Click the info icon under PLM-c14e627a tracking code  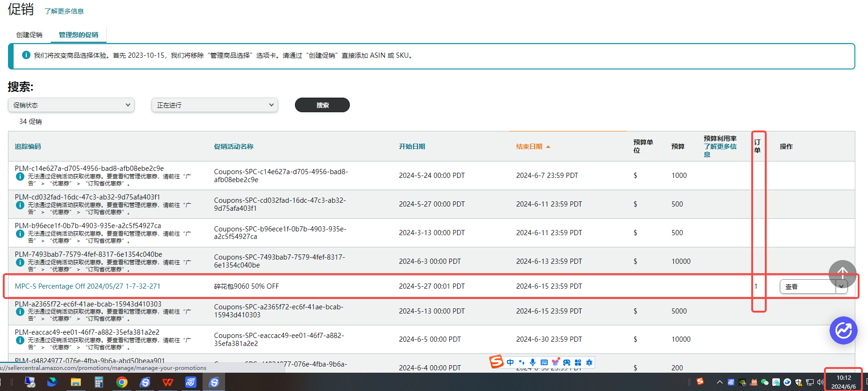20,176
